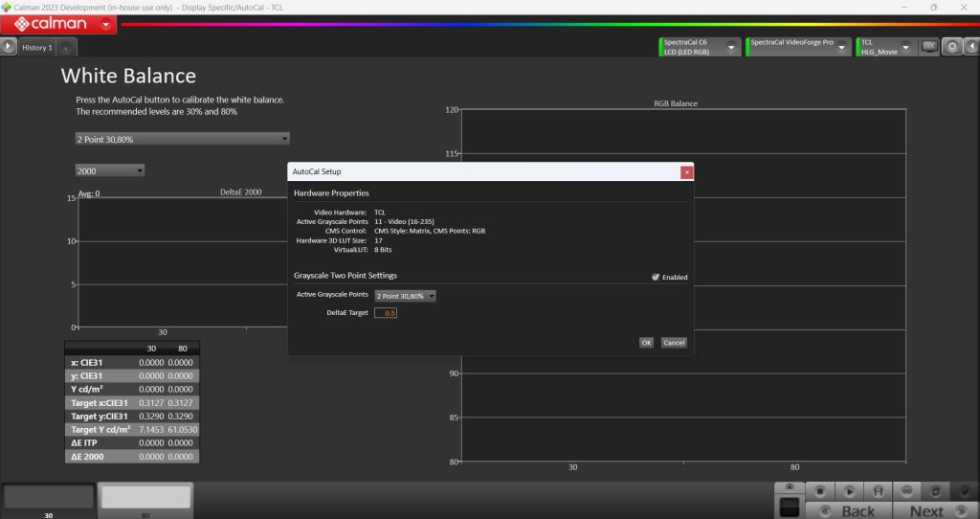
Task: Select the 30 percent gray swatch
Action: click(x=49, y=499)
